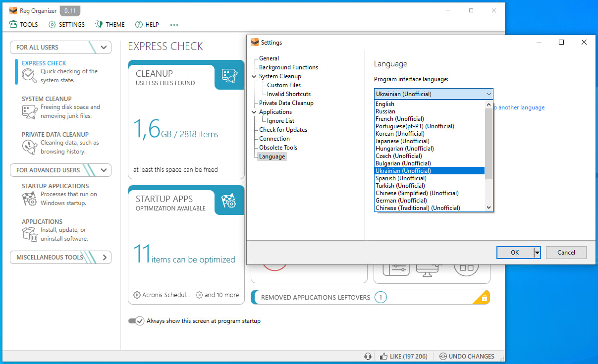Choose French (Unofficial) in language list
This screenshot has width=598, height=364.
(x=430, y=119)
